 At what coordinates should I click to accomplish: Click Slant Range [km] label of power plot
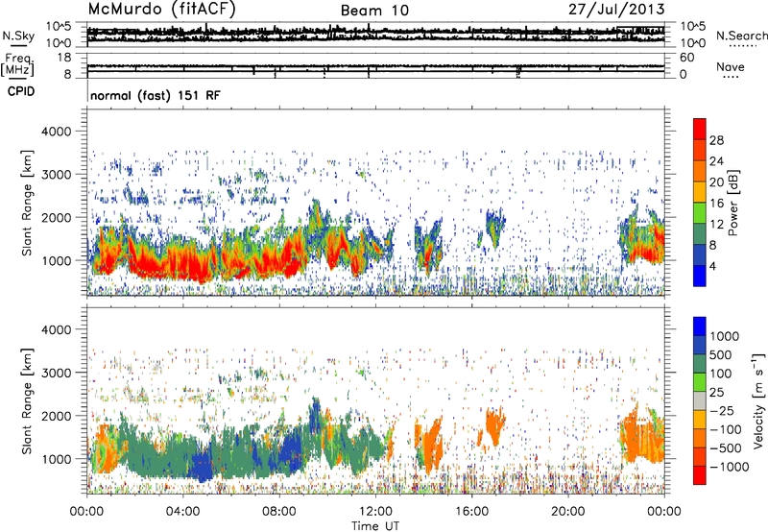tap(28, 203)
